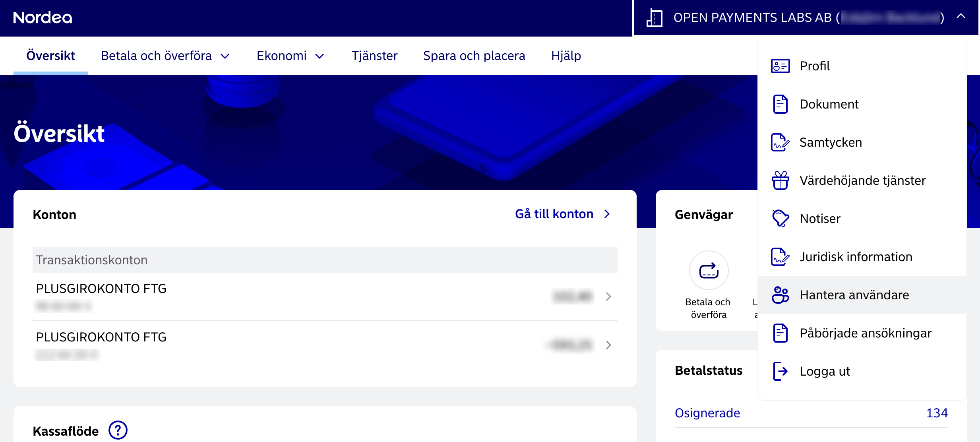The width and height of the screenshot is (980, 442).
Task: Follow the Gå till konton link
Action: coord(562,214)
